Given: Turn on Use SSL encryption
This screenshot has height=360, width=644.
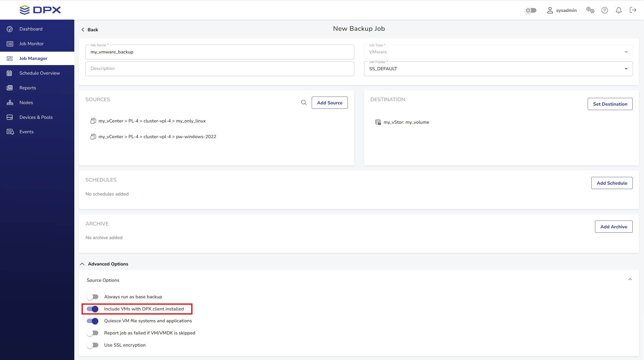Looking at the screenshot, I should (93, 345).
